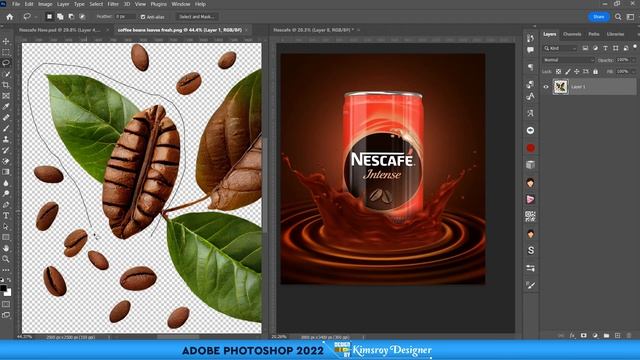Select the Dodge tool

[6, 193]
